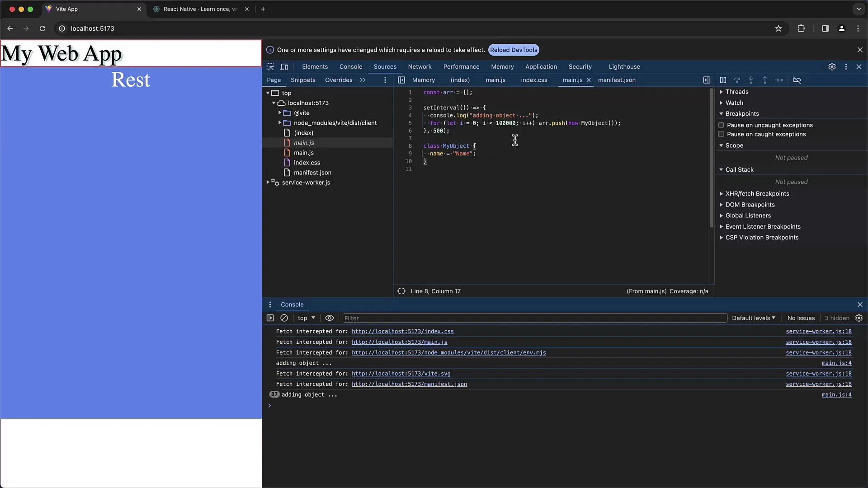Step out of current function
This screenshot has height=488, width=868.
tap(765, 80)
